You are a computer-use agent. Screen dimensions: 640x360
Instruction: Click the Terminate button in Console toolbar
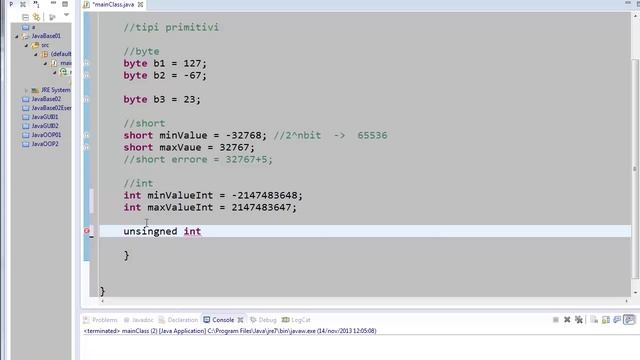coord(556,320)
